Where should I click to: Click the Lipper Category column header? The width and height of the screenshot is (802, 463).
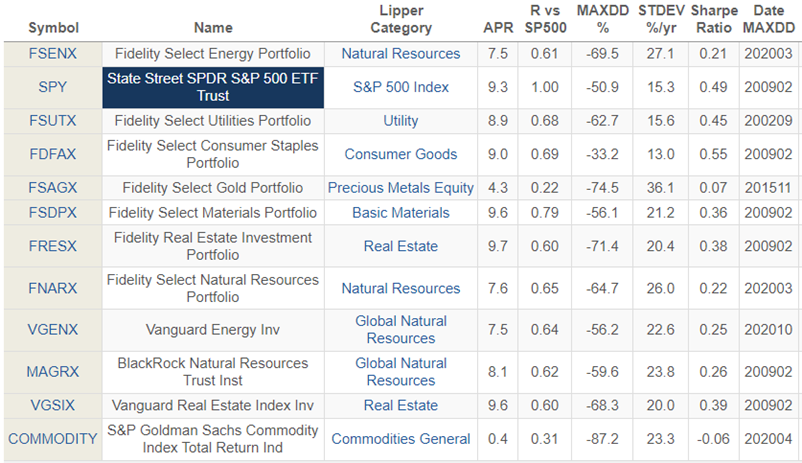400,19
